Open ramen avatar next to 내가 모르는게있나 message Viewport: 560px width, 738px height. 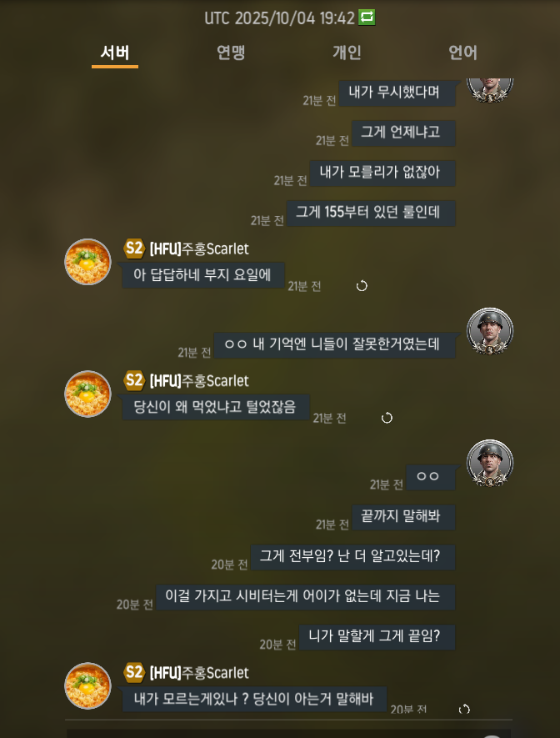click(x=87, y=685)
